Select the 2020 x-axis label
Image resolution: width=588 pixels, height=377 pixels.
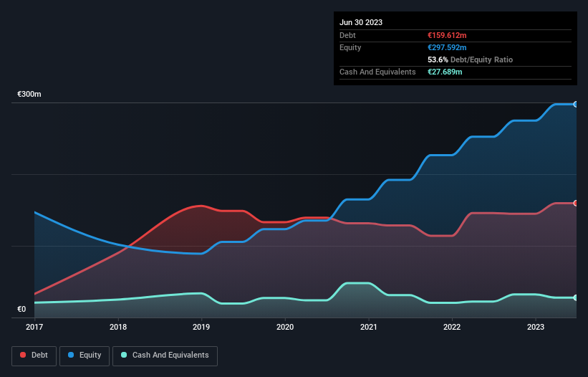(285, 327)
